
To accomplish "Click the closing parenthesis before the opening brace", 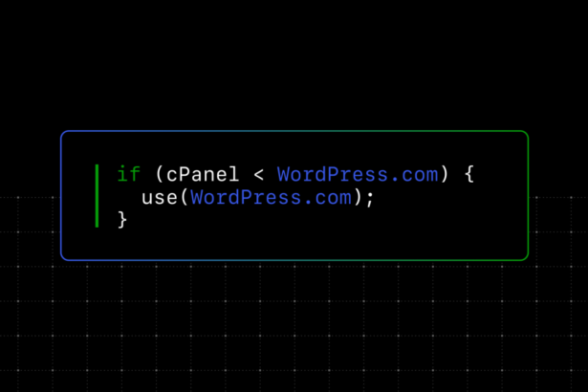I will 445,174.
